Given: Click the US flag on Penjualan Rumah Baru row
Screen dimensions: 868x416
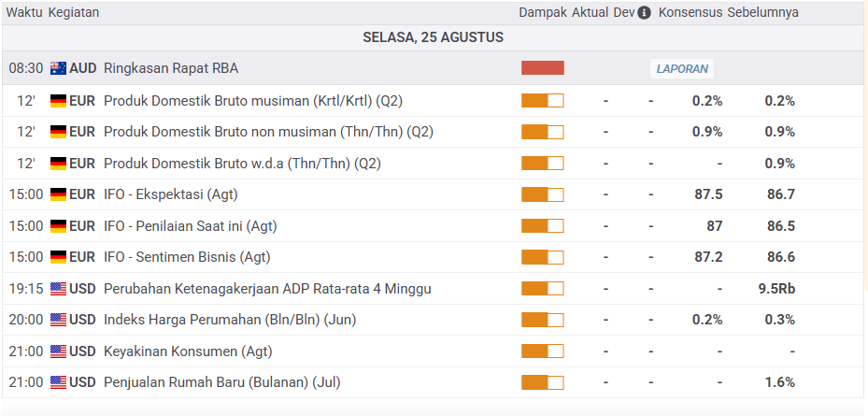Looking at the screenshot, I should (x=58, y=382).
